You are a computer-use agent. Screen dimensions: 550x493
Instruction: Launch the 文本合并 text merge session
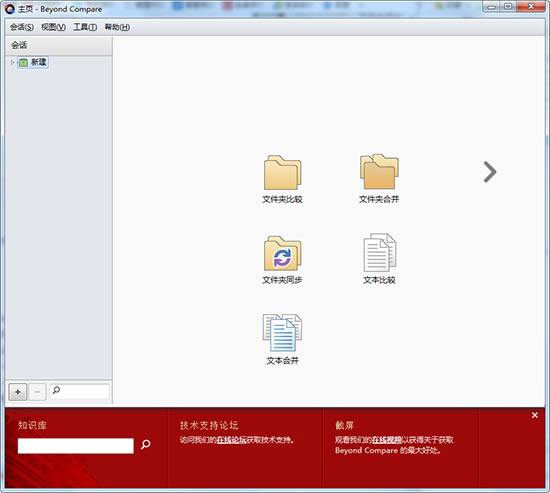[x=282, y=333]
